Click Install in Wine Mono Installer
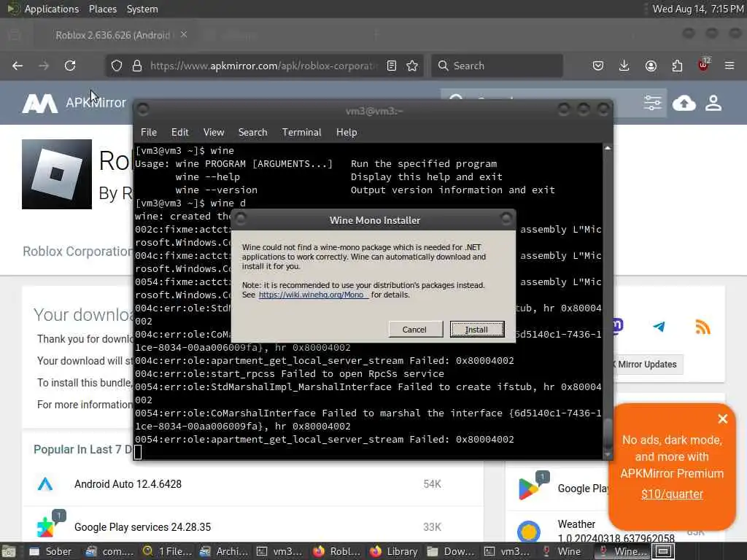 (x=477, y=329)
